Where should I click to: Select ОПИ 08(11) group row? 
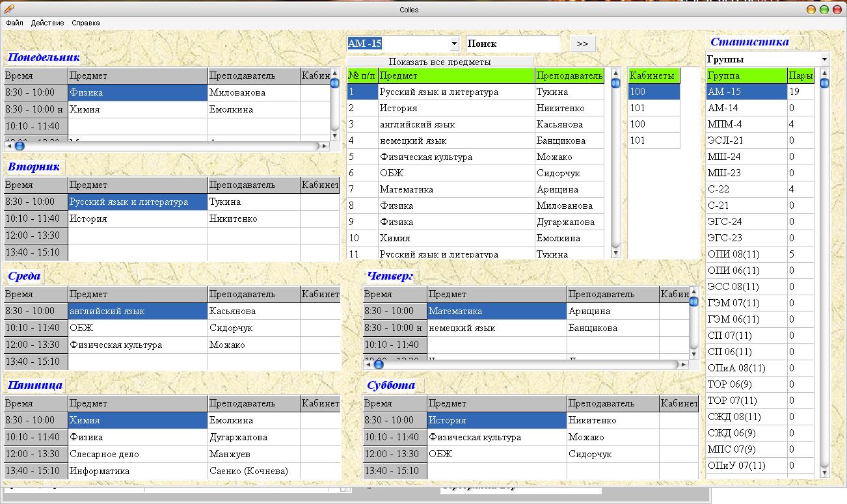click(x=746, y=254)
